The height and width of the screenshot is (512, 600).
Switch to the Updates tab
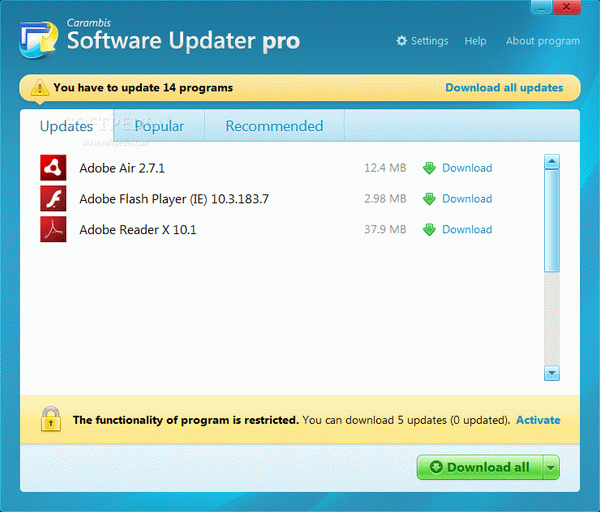point(67,126)
